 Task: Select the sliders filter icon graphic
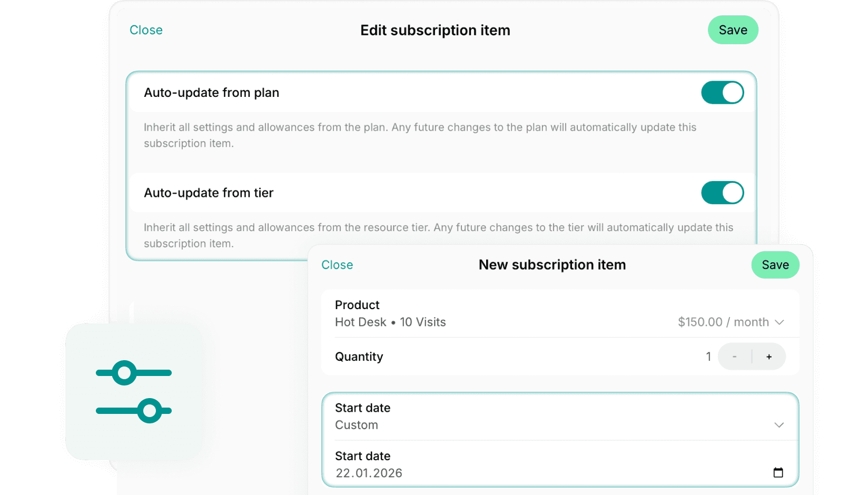134,391
